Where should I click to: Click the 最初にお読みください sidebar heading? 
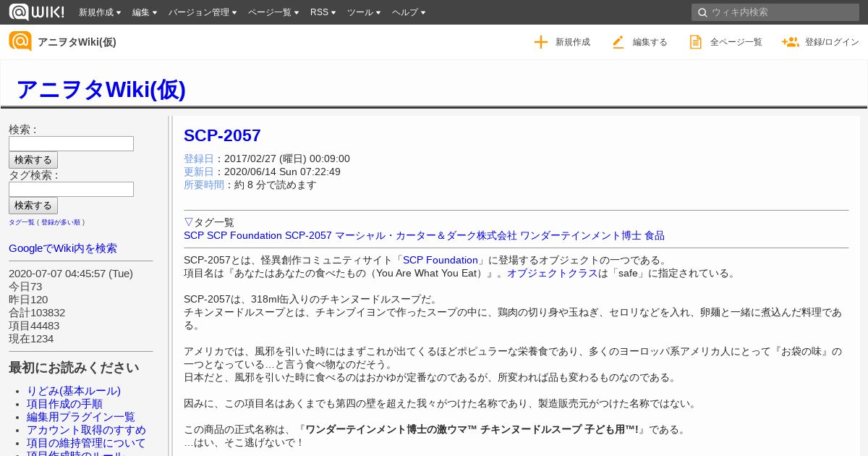[74, 368]
